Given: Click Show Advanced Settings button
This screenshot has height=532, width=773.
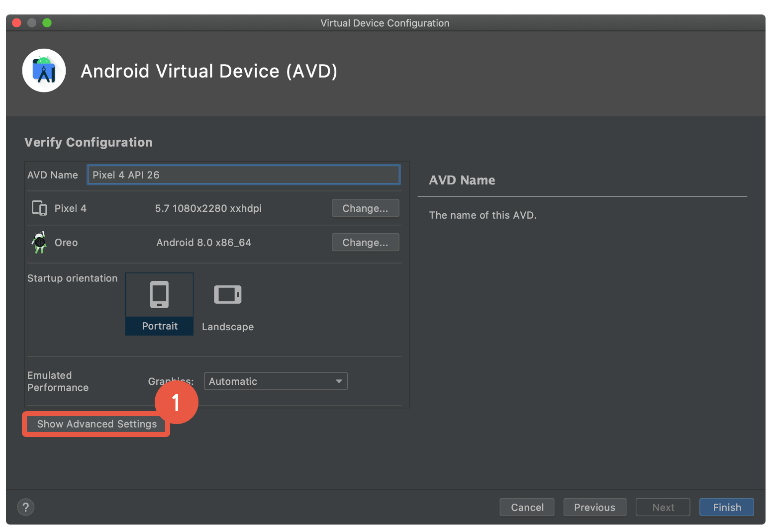Looking at the screenshot, I should (97, 424).
